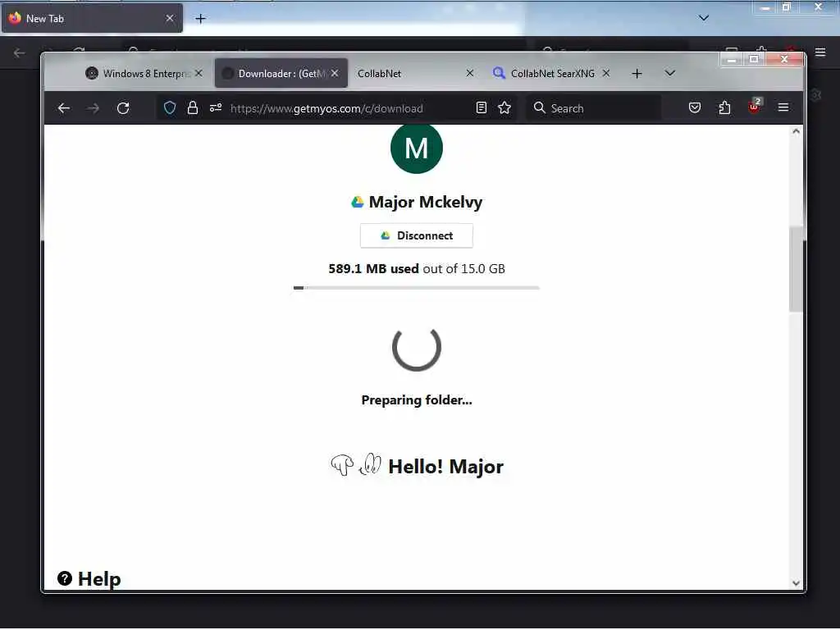This screenshot has height=630, width=840.
Task: Close the New Tab tab in background window
Action: pos(170,18)
